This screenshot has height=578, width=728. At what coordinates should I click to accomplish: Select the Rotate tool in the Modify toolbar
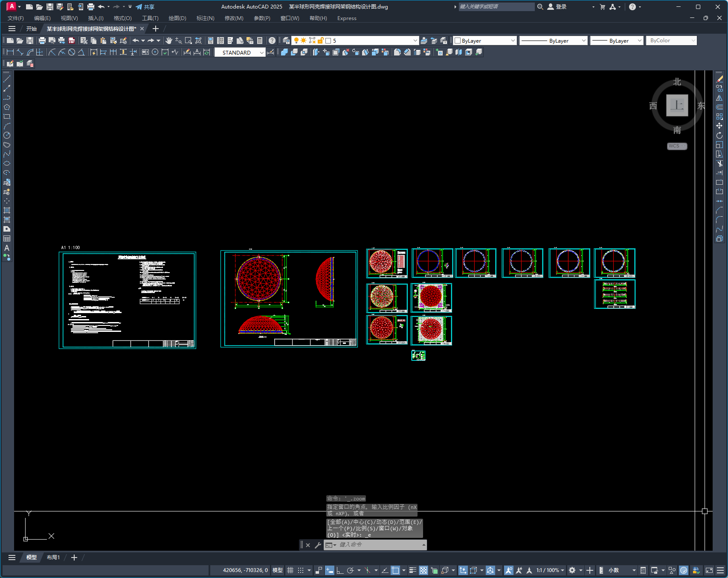tap(719, 135)
